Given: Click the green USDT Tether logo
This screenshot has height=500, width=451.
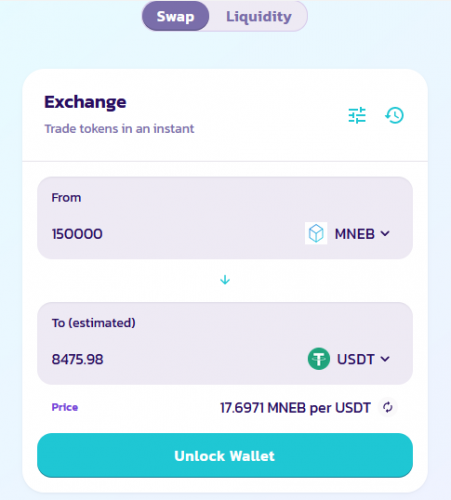Looking at the screenshot, I should tap(319, 359).
